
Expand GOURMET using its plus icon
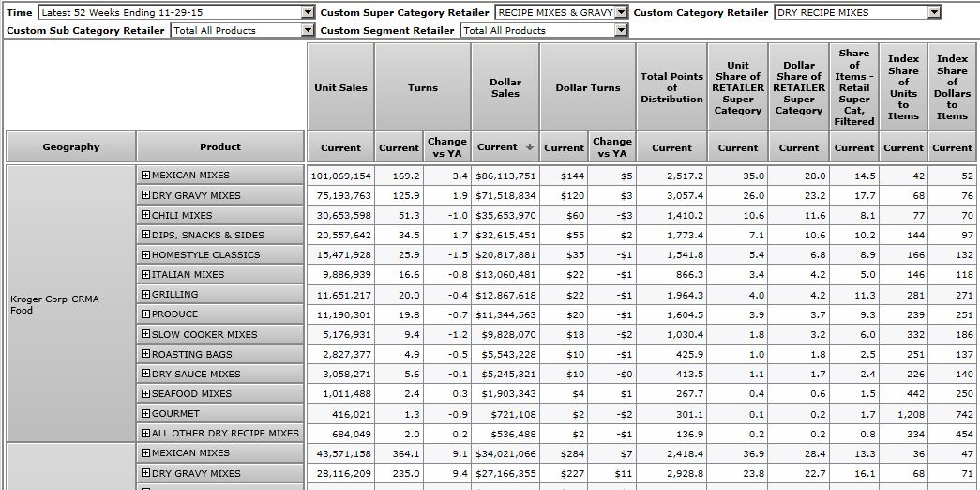145,413
